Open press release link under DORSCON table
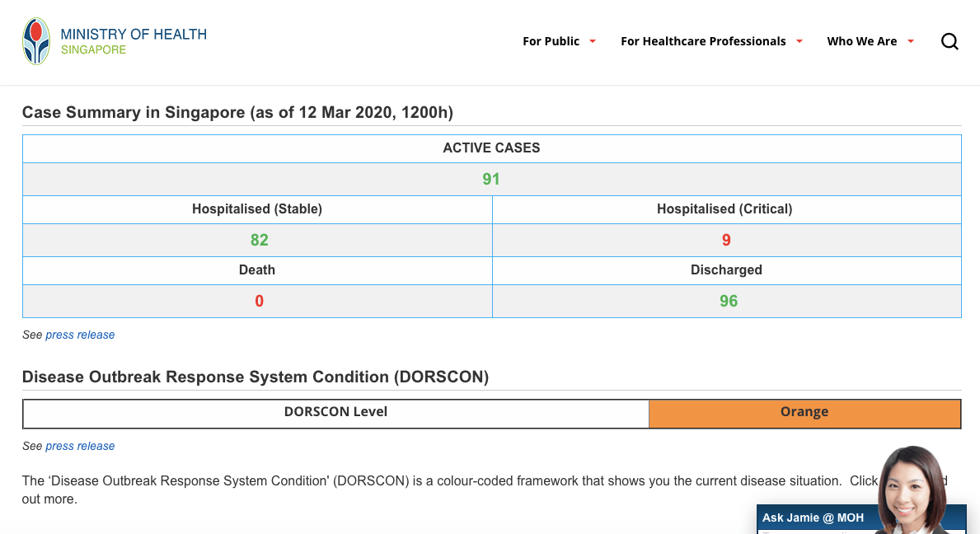 tap(80, 446)
